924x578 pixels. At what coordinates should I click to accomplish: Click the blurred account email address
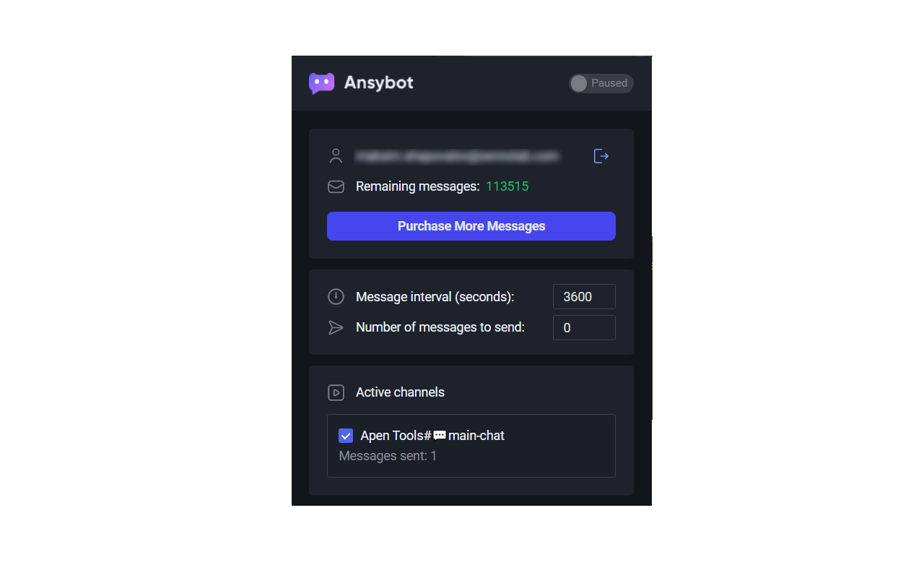point(457,156)
